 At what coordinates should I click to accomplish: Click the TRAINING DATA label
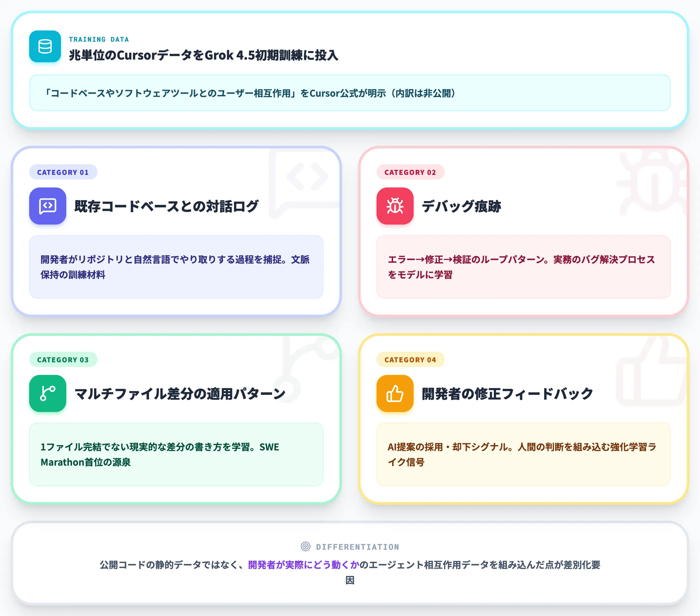99,39
